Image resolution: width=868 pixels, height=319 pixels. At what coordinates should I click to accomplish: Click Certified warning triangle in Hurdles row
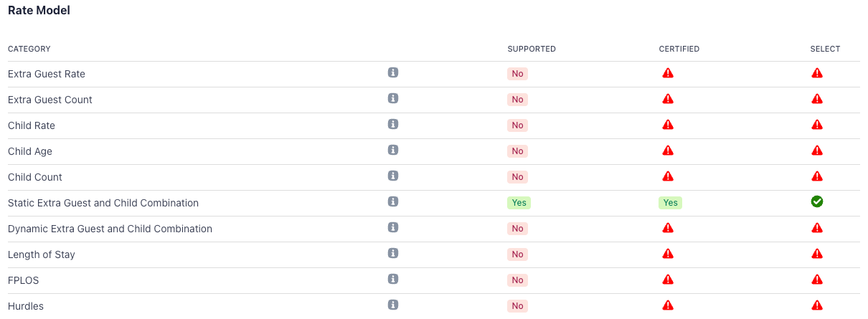coord(668,305)
